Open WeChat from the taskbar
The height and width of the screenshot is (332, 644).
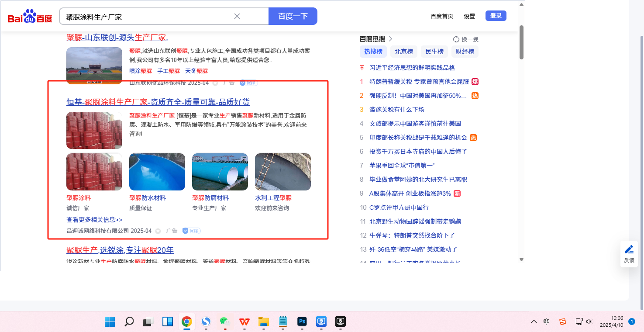point(225,322)
